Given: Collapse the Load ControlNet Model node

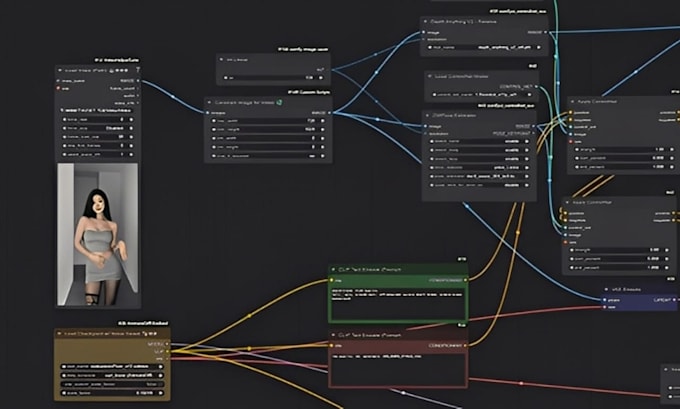Looking at the screenshot, I should pyautogui.click(x=428, y=76).
